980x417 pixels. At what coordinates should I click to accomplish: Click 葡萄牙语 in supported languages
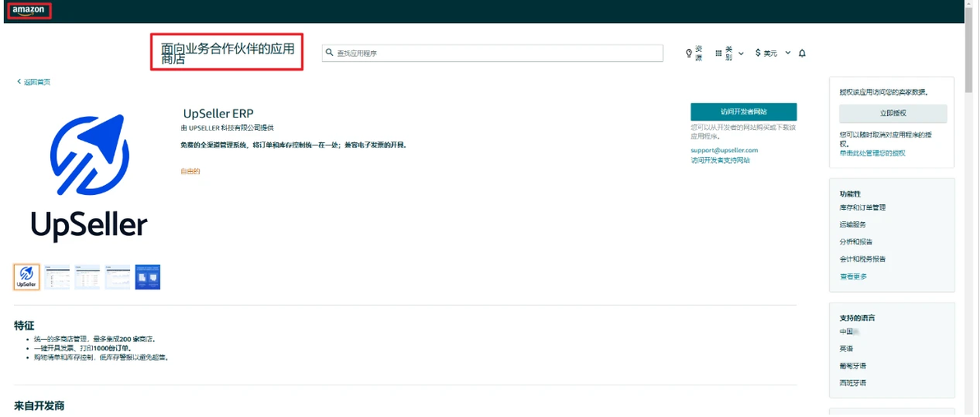853,365
